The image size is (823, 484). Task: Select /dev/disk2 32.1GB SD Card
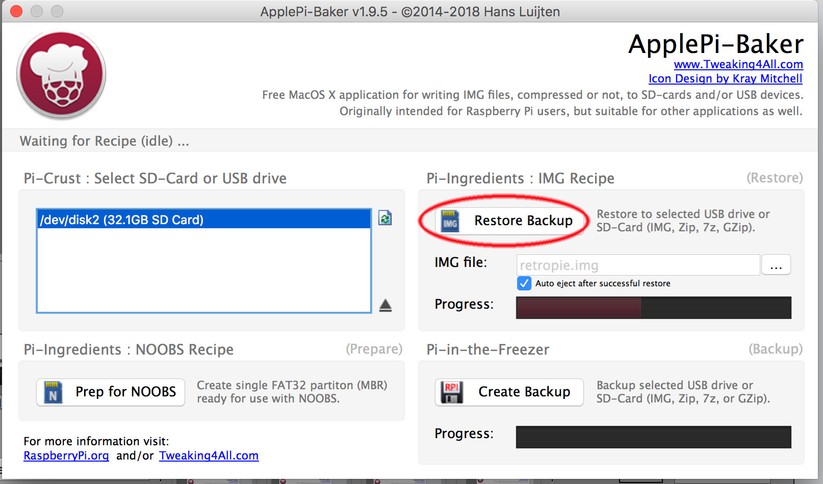[x=120, y=219]
